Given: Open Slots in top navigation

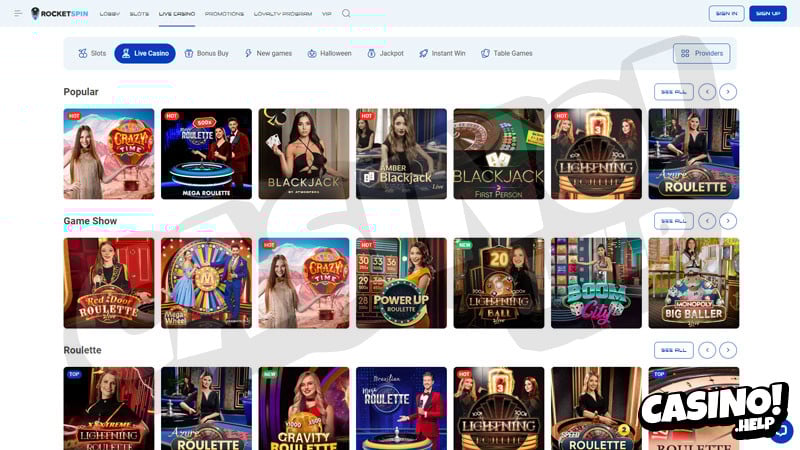Looking at the screenshot, I should pyautogui.click(x=139, y=14).
